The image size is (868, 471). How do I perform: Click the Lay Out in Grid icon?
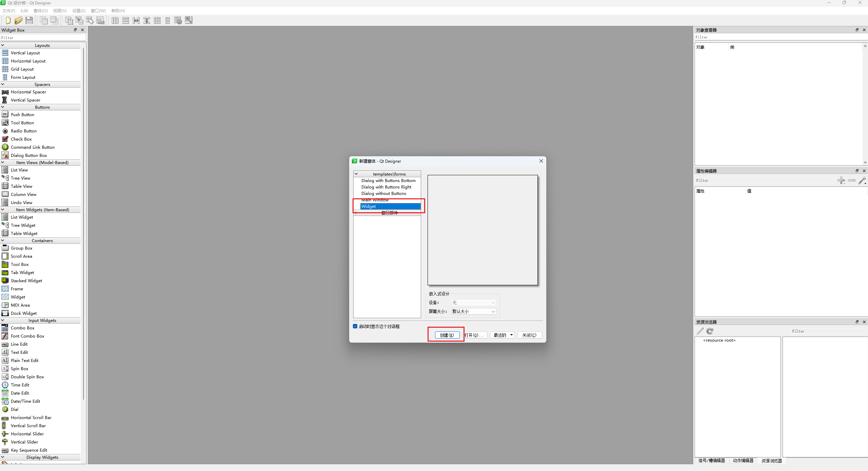pos(157,20)
